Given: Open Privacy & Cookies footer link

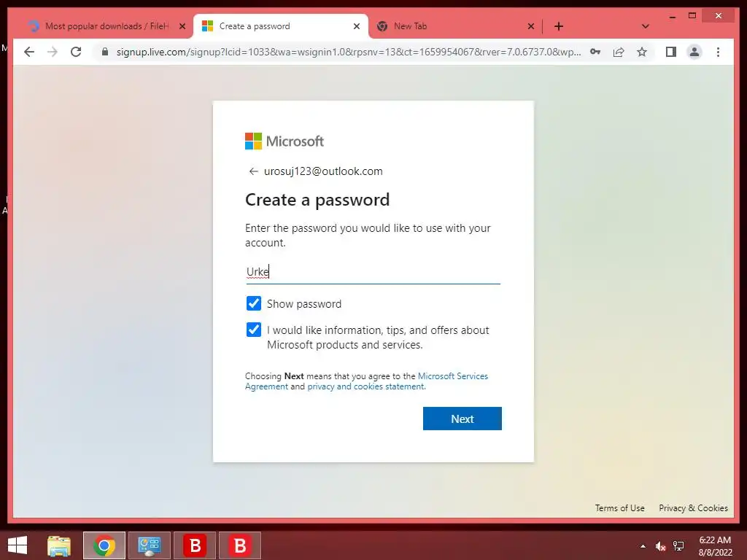Looking at the screenshot, I should point(693,508).
